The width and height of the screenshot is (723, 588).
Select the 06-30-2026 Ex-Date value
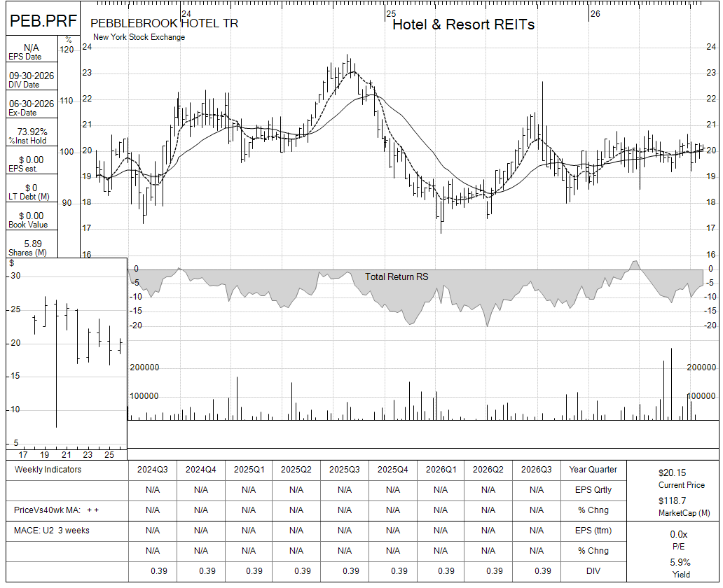tap(32, 104)
